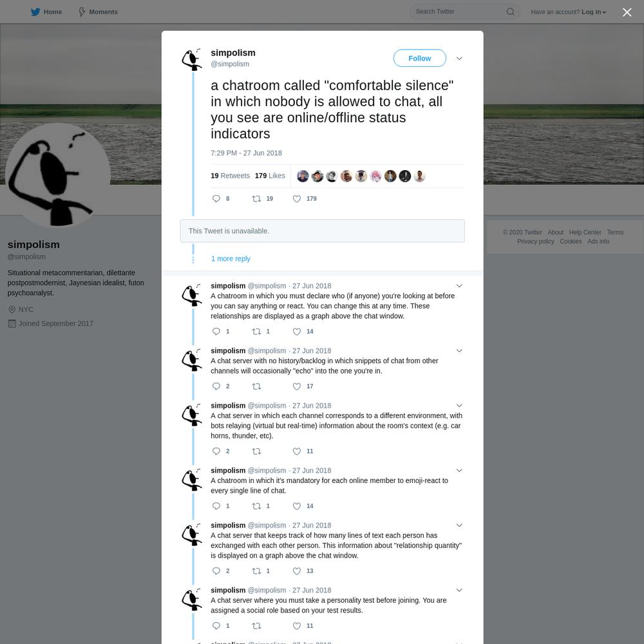This screenshot has width=644, height=644.
Task: Click the 'This Tweet is unavailable.' notice
Action: point(323,231)
